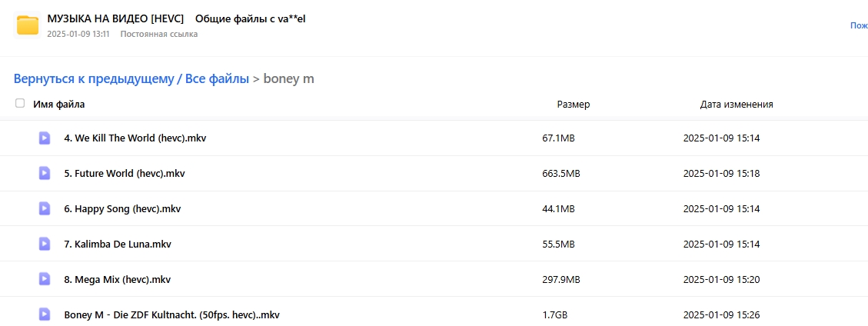Select 7. Kalimba De Luna.mkv file name
Screen dimensions: 868x326
tap(118, 244)
